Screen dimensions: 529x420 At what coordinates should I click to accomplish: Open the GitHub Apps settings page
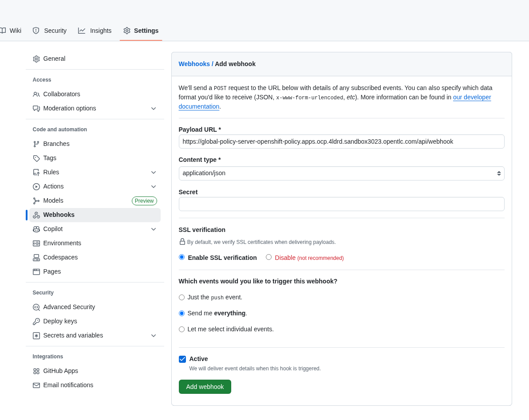tap(95, 371)
